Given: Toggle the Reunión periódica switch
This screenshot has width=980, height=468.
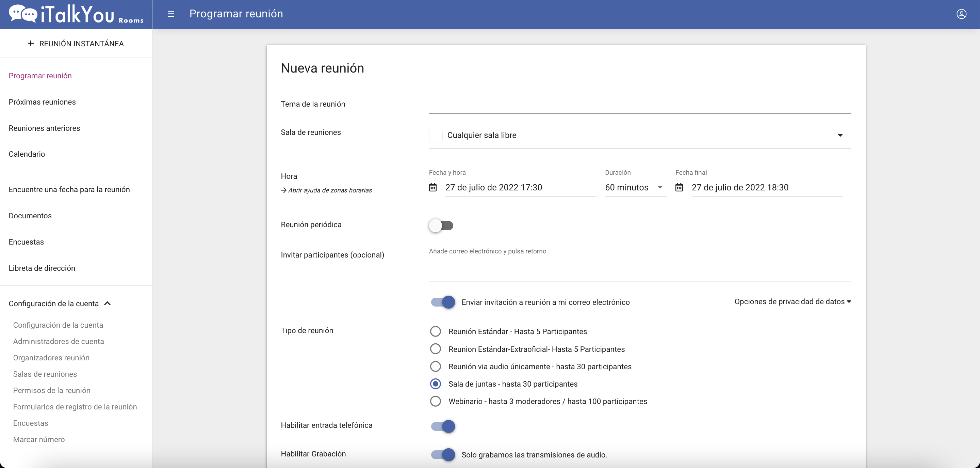Looking at the screenshot, I should pos(441,225).
